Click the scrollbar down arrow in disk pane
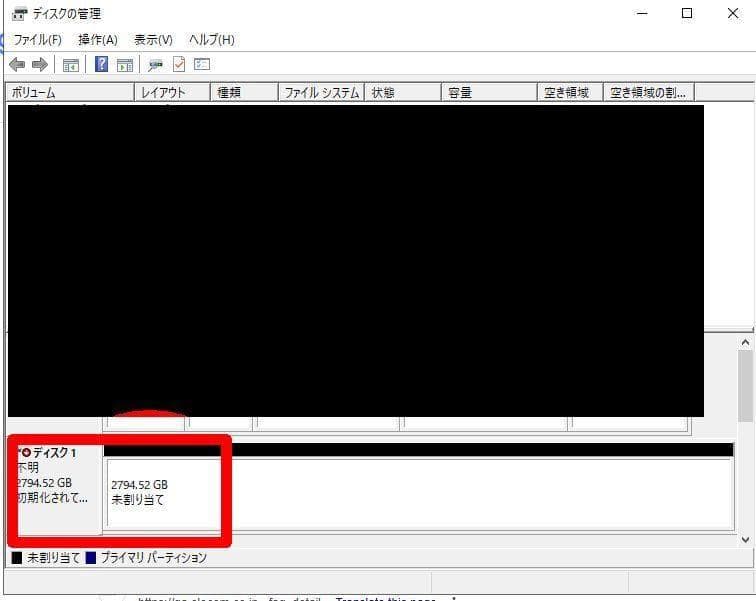This screenshot has height=601, width=756. click(x=745, y=539)
